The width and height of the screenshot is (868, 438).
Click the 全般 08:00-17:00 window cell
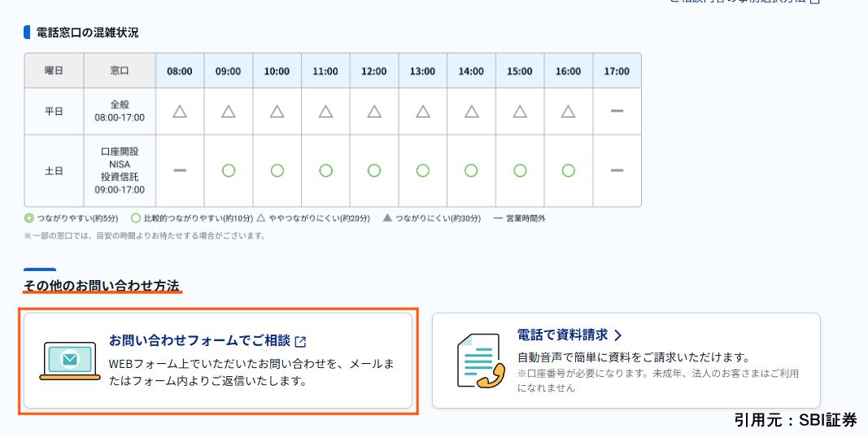point(120,112)
